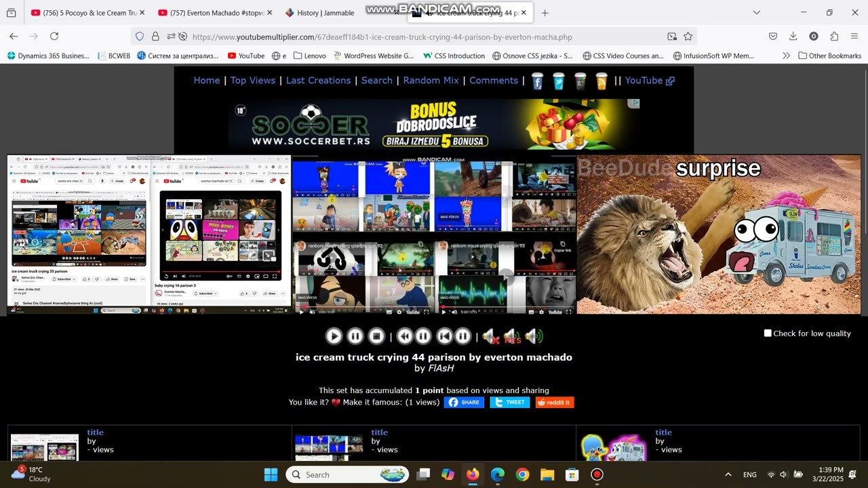
Task: Unmute all videos with the green speaker icon
Action: point(534,336)
